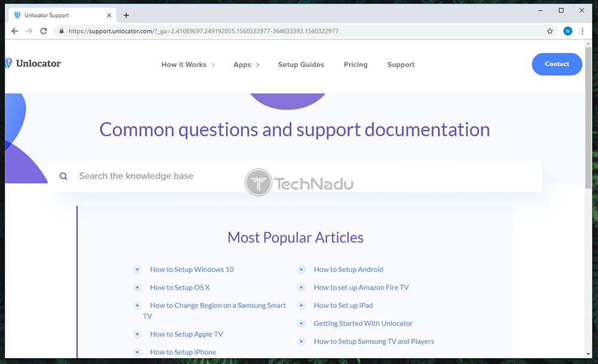Click the address bar URL
This screenshot has height=364, width=598.
(x=203, y=31)
